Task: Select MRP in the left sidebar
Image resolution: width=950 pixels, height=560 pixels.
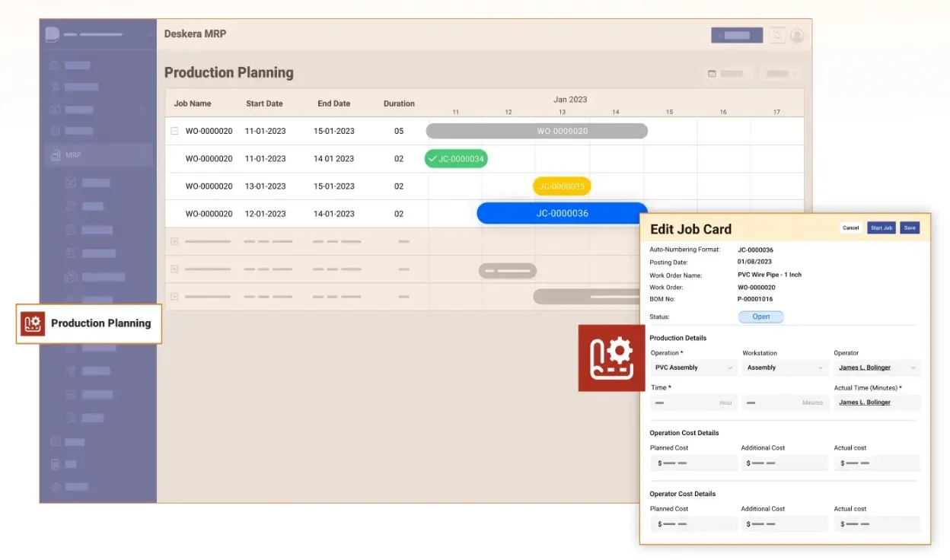Action: [x=73, y=155]
